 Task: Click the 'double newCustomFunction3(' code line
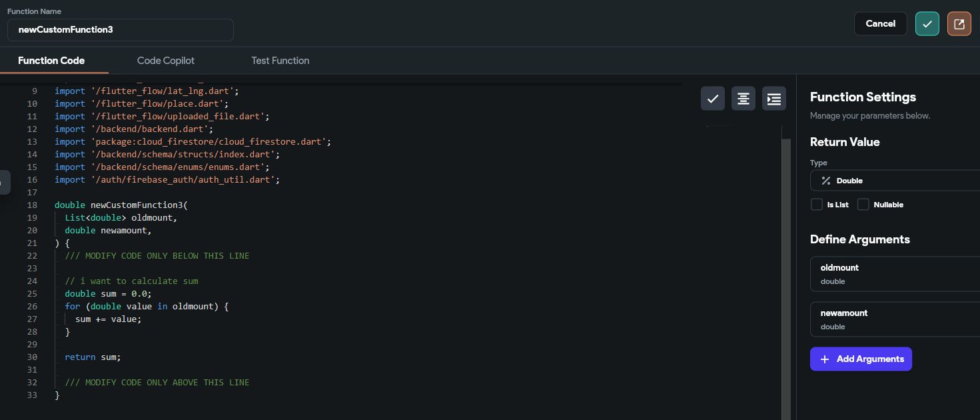tap(121, 205)
